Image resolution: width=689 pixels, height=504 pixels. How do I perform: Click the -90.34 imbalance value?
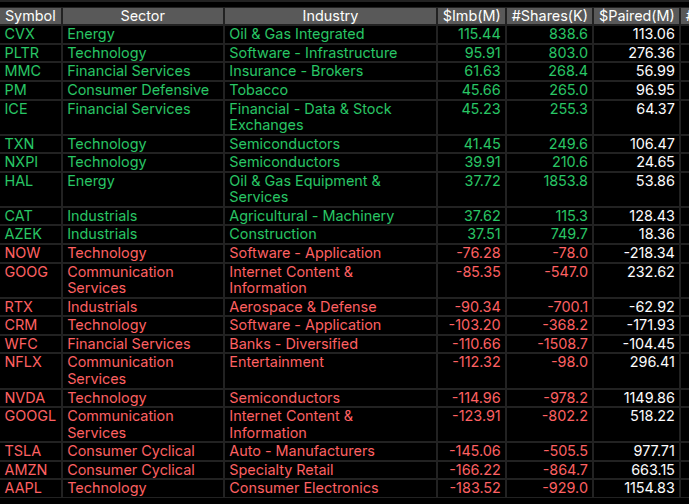point(478,307)
